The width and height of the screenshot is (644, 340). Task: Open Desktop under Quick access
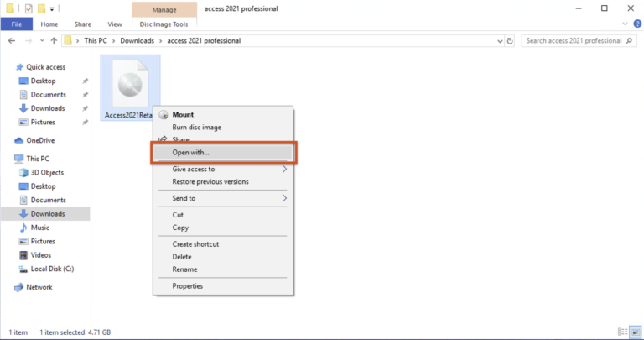[x=43, y=81]
